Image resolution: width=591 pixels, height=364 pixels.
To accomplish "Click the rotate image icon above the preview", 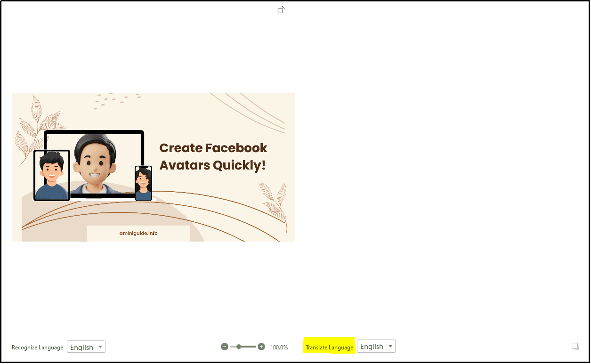I will click(281, 9).
